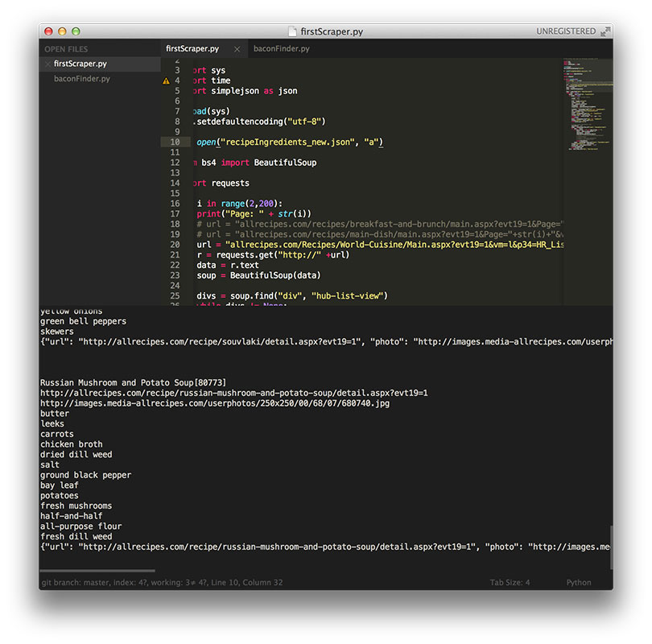Select the firstScraper.py tab
Viewport: 652px width, 644px height.
pyautogui.click(x=192, y=48)
